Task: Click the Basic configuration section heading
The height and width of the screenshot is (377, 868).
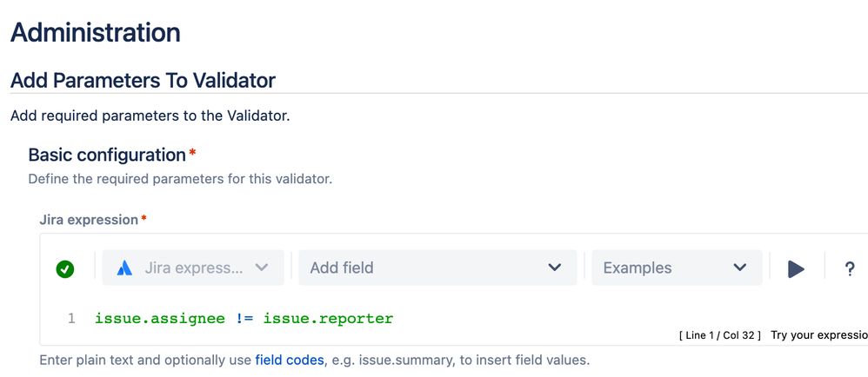Action: tap(107, 155)
